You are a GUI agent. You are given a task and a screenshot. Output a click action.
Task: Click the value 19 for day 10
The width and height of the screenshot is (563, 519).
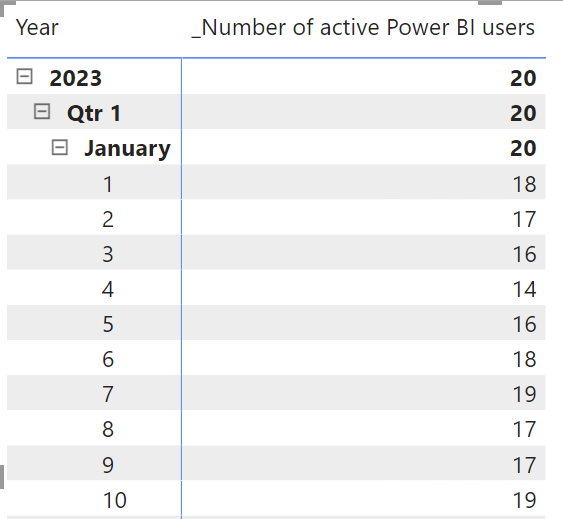pos(524,500)
